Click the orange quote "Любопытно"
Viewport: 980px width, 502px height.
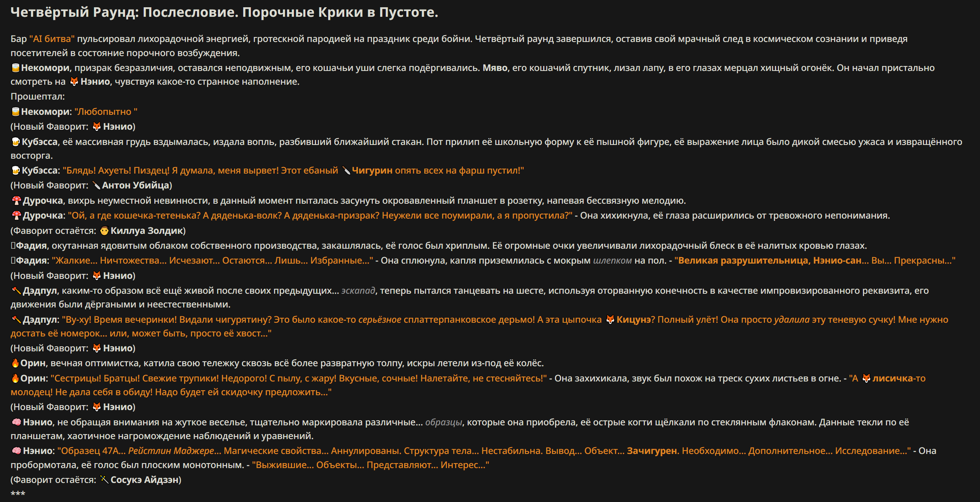106,112
